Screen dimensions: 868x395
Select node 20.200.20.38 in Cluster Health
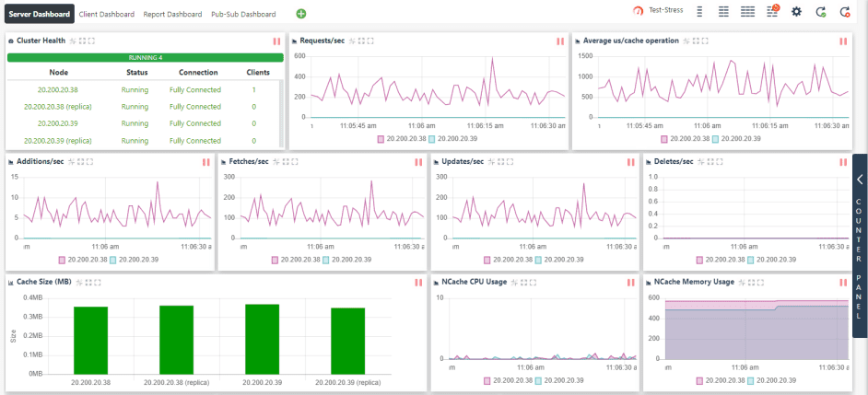57,89
